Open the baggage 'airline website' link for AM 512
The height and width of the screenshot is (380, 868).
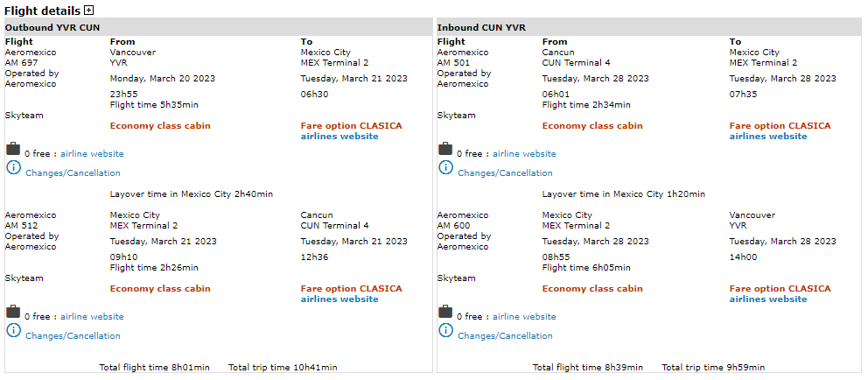tap(92, 317)
